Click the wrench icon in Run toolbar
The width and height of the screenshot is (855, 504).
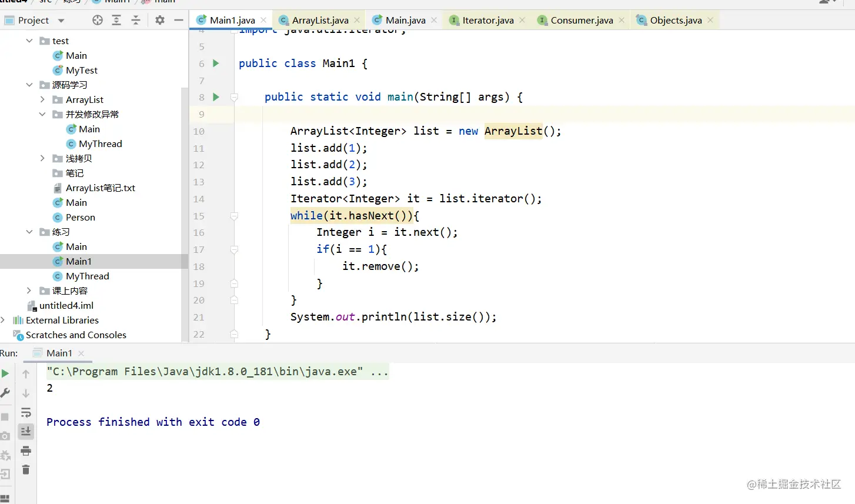(5, 393)
